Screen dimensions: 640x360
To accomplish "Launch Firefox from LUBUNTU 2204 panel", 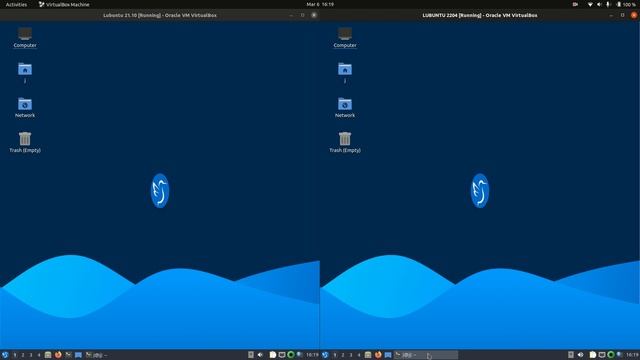I will 378,355.
